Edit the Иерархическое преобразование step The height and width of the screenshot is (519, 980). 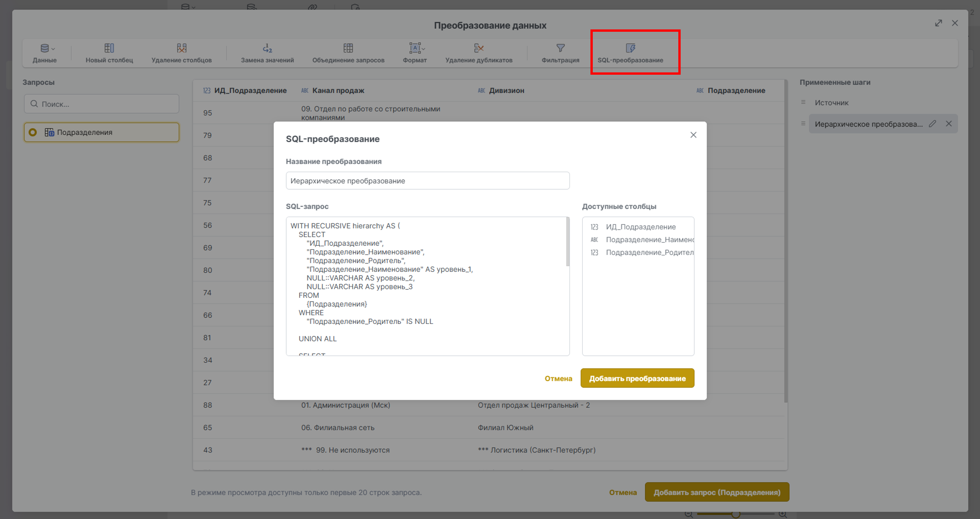(932, 124)
